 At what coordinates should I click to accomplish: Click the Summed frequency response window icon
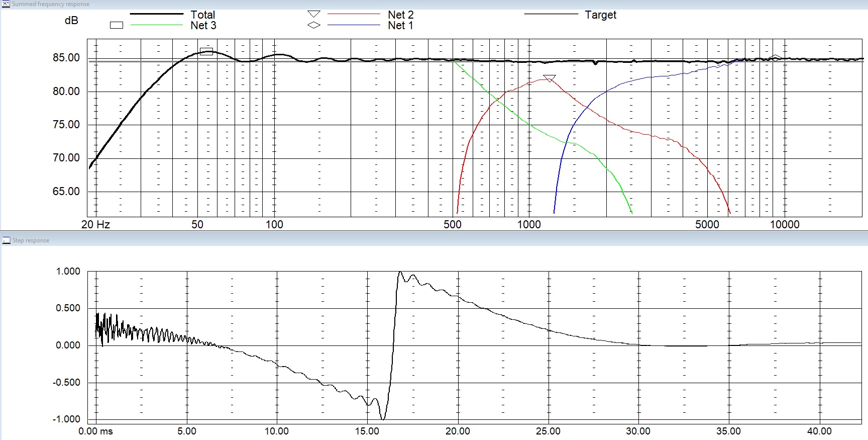[x=6, y=4]
